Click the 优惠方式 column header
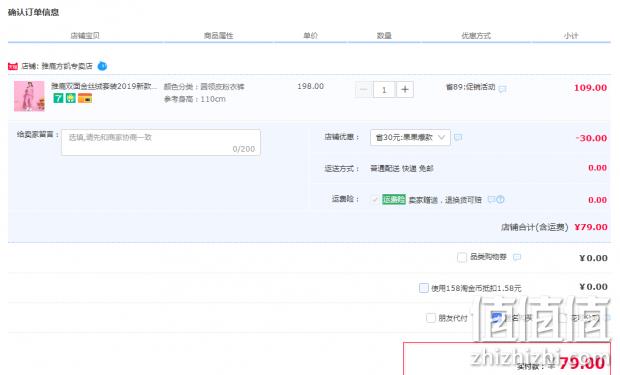The height and width of the screenshot is (375, 620). [x=476, y=36]
